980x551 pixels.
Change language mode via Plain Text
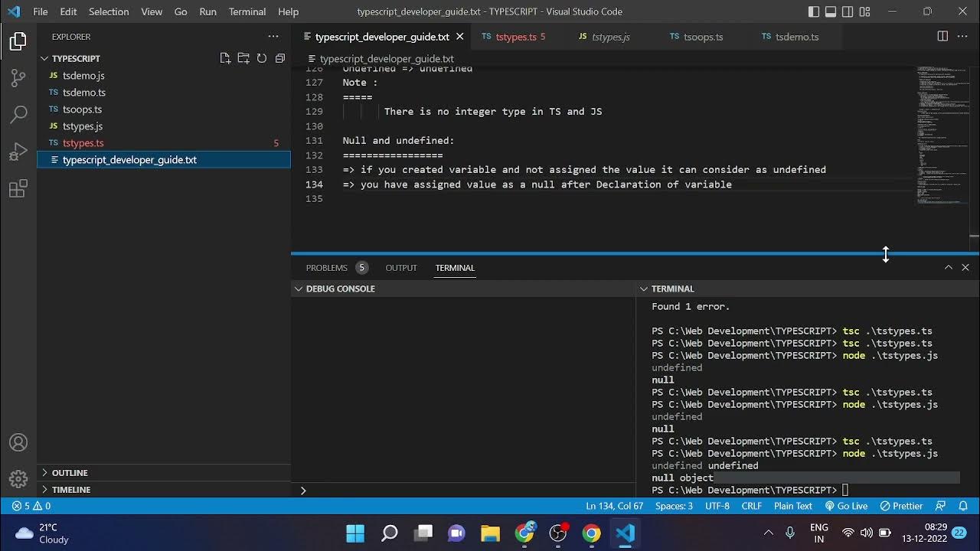(x=792, y=506)
